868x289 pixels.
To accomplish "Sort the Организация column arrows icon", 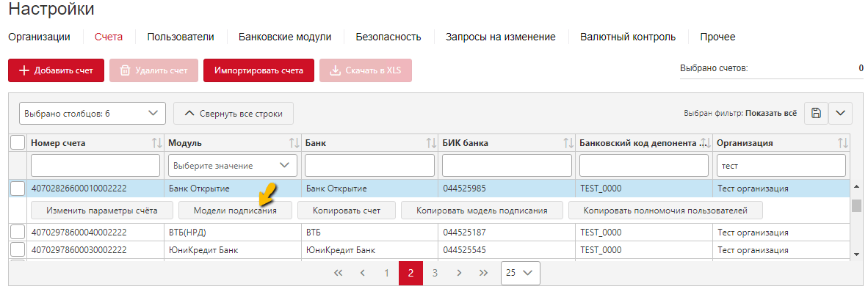I will point(843,143).
